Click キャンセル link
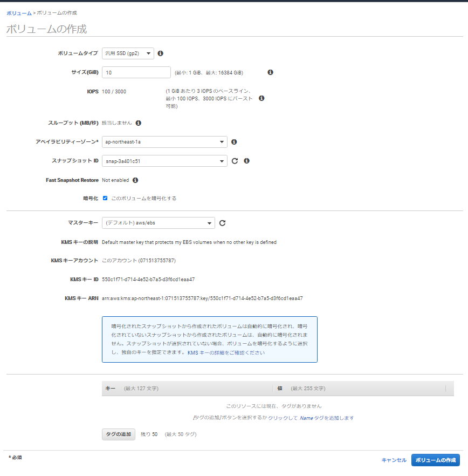Image resolution: width=468 pixels, height=476 pixels. coord(394,460)
